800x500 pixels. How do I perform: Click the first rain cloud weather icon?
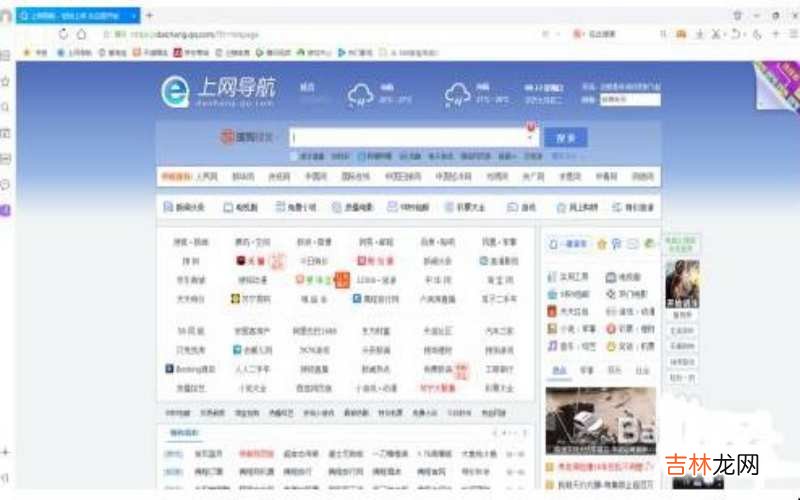(360, 95)
